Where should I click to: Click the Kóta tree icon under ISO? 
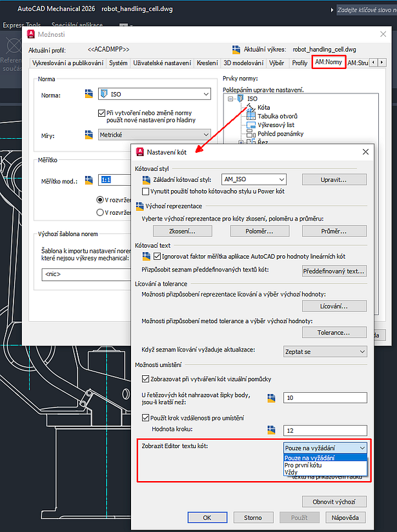251,107
